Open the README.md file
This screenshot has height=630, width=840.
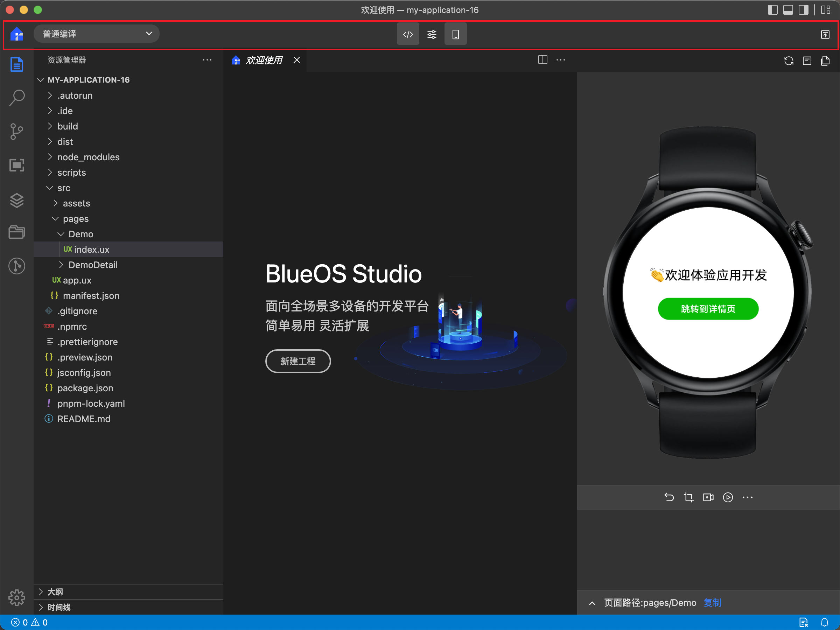pyautogui.click(x=128, y=419)
